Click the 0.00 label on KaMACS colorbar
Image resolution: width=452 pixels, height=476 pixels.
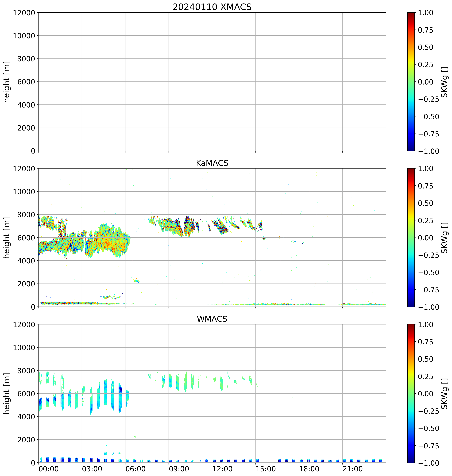(x=425, y=238)
